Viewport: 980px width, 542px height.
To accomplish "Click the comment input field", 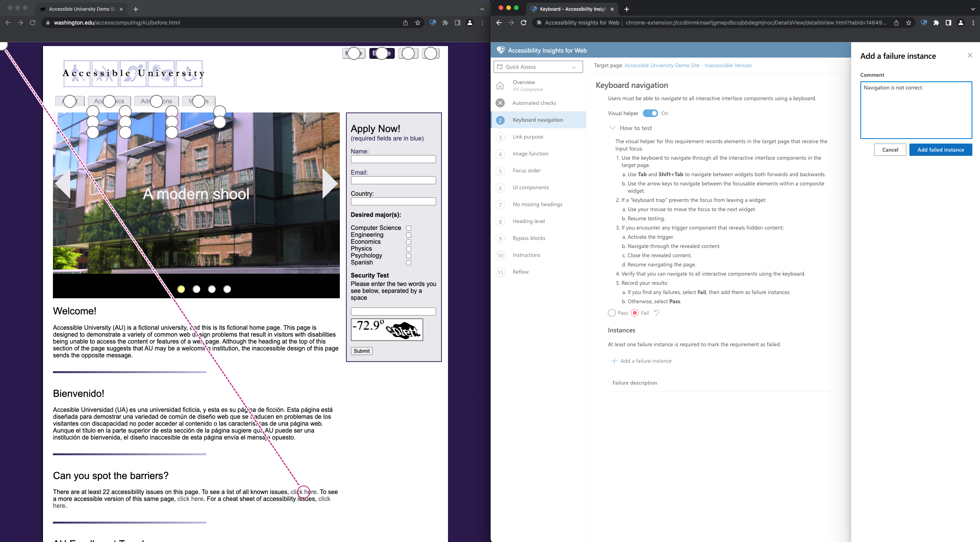I will [916, 110].
